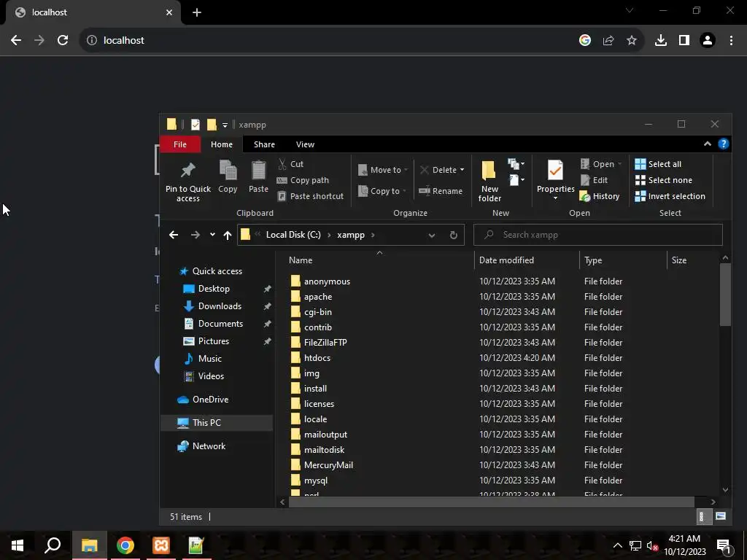The image size is (747, 560).
Task: Click History in the Open group
Action: (x=600, y=196)
